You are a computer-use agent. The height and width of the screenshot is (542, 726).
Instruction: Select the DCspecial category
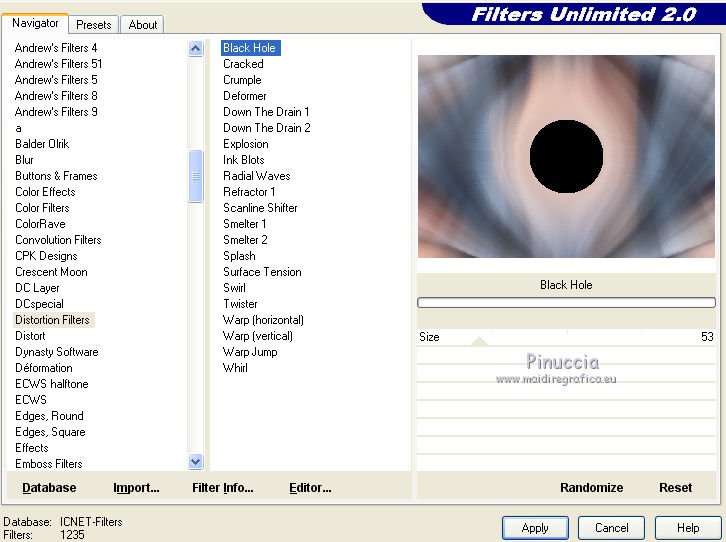[39, 304]
